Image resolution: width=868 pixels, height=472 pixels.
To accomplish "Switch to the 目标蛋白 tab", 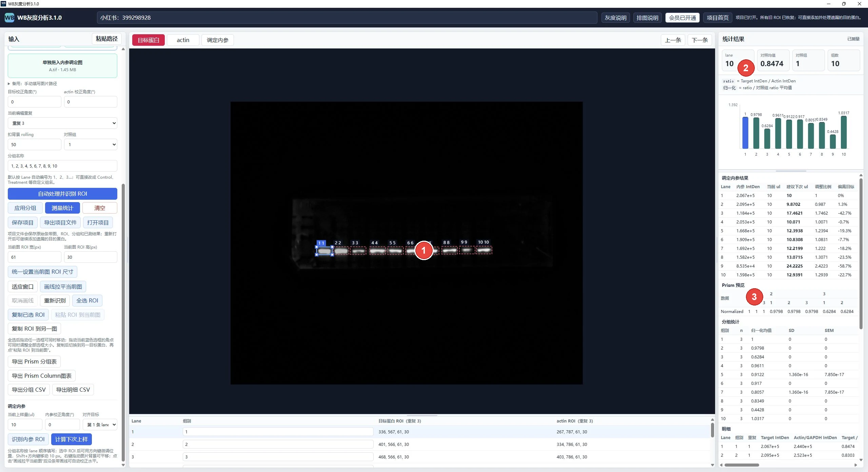I will coord(149,40).
